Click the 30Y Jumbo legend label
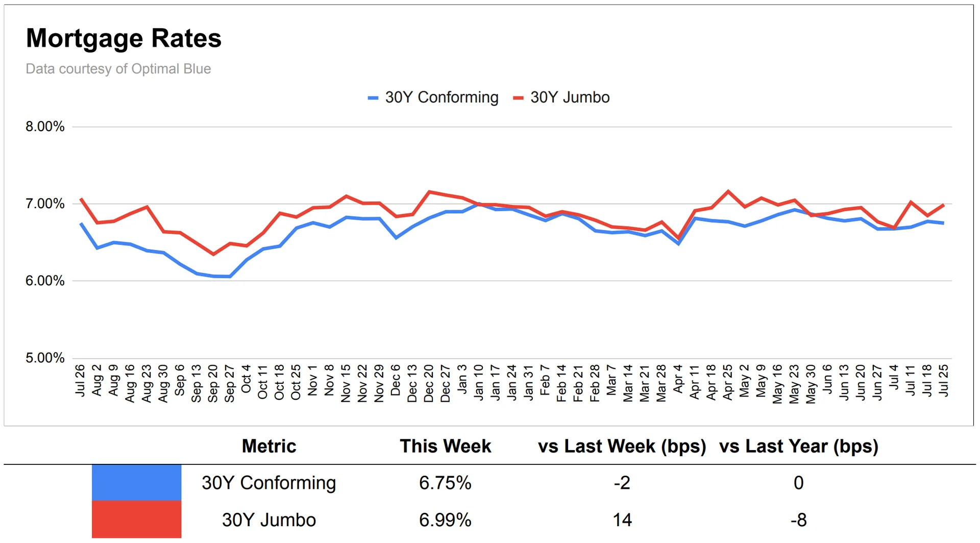The width and height of the screenshot is (980, 543). (570, 97)
